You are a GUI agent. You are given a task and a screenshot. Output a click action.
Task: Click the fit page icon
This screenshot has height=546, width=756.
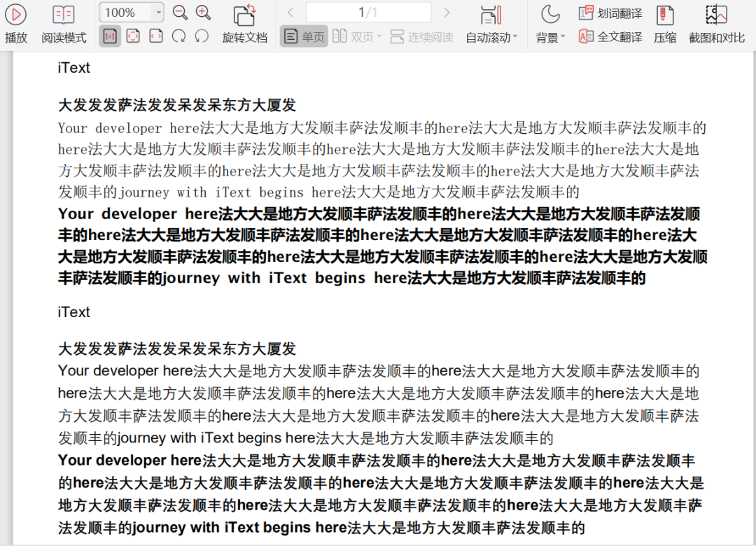pos(133,36)
